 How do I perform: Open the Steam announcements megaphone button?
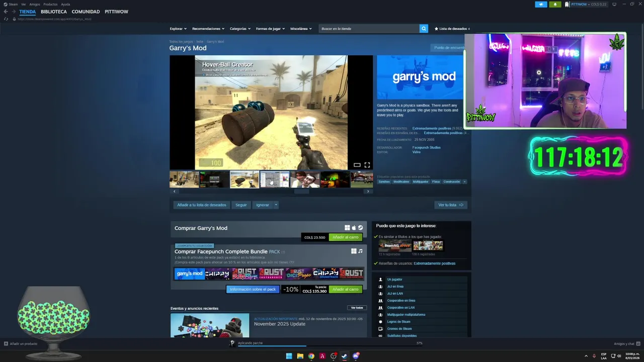pyautogui.click(x=541, y=4)
